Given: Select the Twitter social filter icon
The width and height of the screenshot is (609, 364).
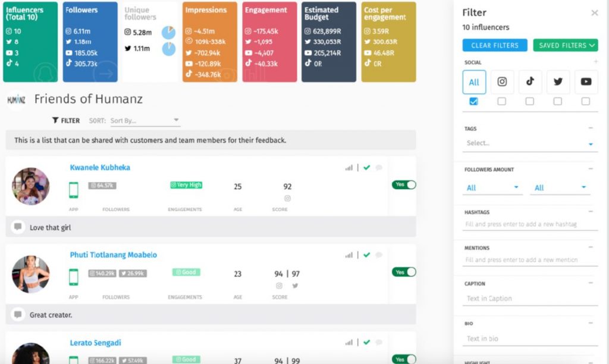Looking at the screenshot, I should pos(558,81).
